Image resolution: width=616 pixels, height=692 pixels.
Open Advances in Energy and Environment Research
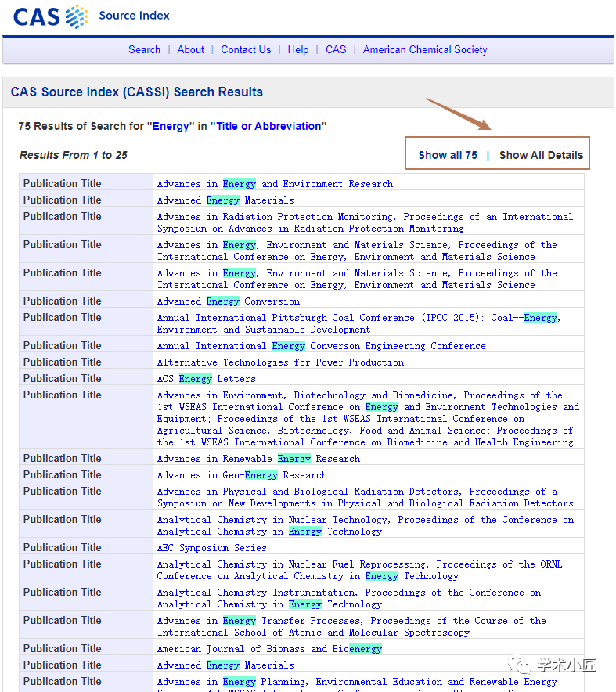[275, 184]
